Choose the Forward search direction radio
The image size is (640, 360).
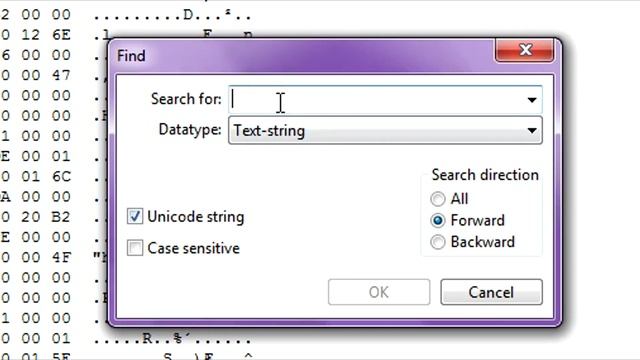[438, 220]
